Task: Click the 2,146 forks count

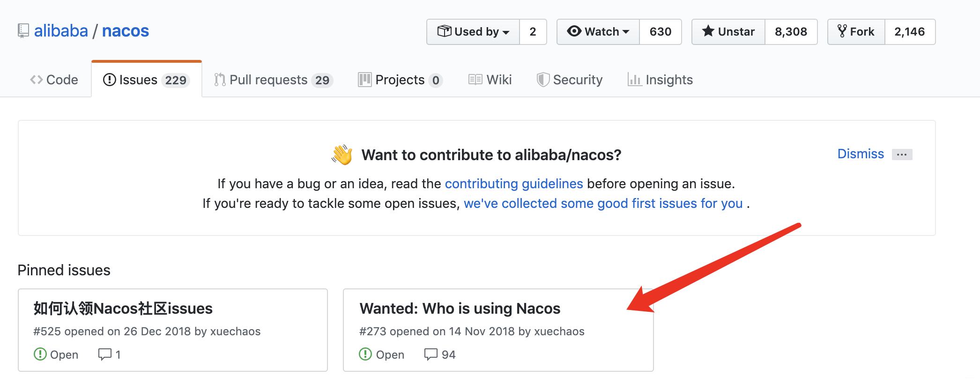Action: click(x=909, y=32)
